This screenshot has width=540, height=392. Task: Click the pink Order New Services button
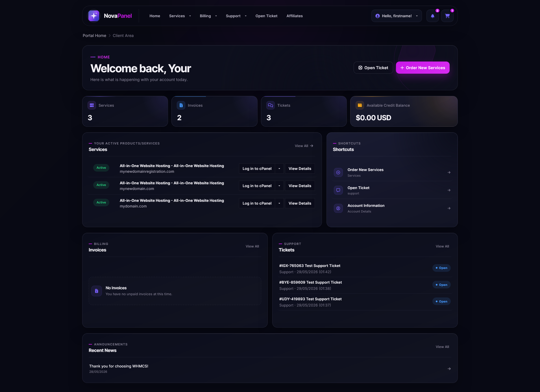coord(423,68)
